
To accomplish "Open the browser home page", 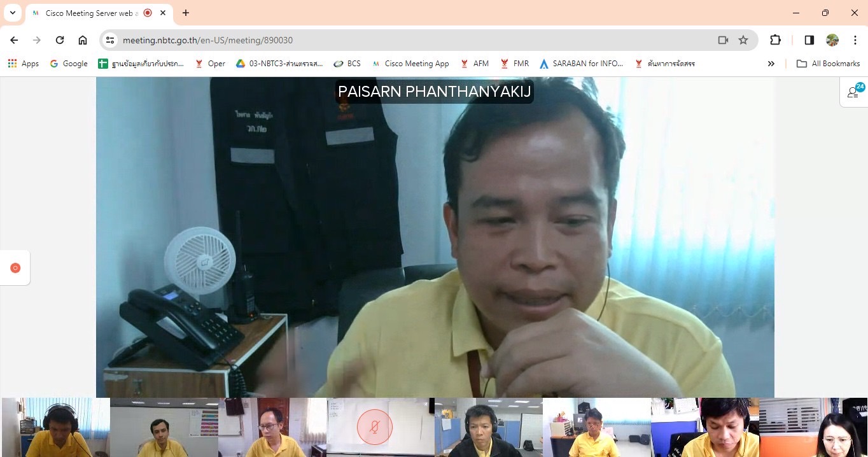I will point(83,40).
